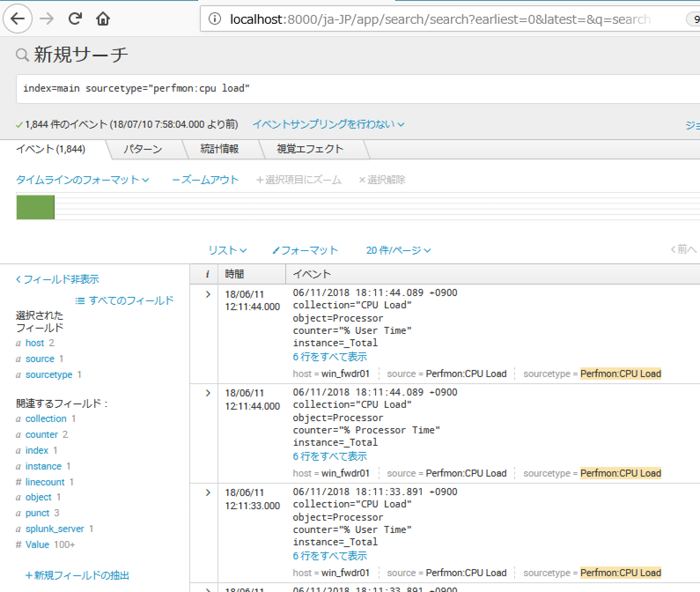700x592 pixels.
Task: Expand the event row at 12:11:33.000
Action: [208, 492]
